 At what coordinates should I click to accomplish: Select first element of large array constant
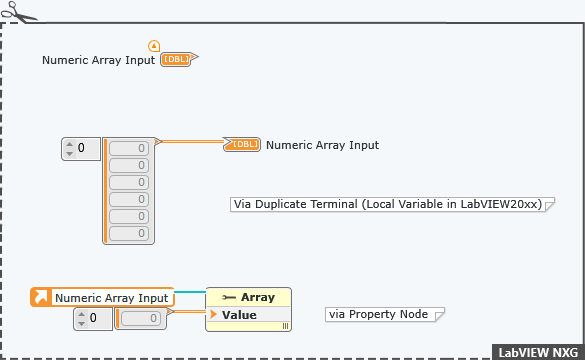[129, 148]
